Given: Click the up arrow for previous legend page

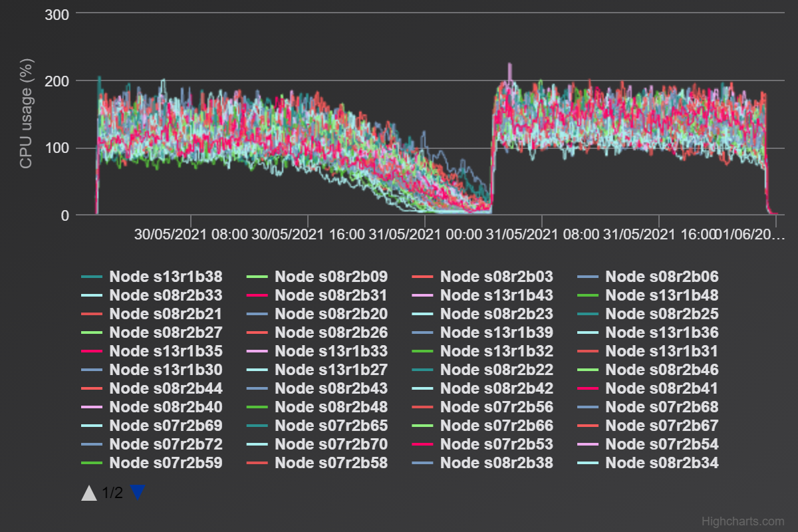Looking at the screenshot, I should point(90,493).
